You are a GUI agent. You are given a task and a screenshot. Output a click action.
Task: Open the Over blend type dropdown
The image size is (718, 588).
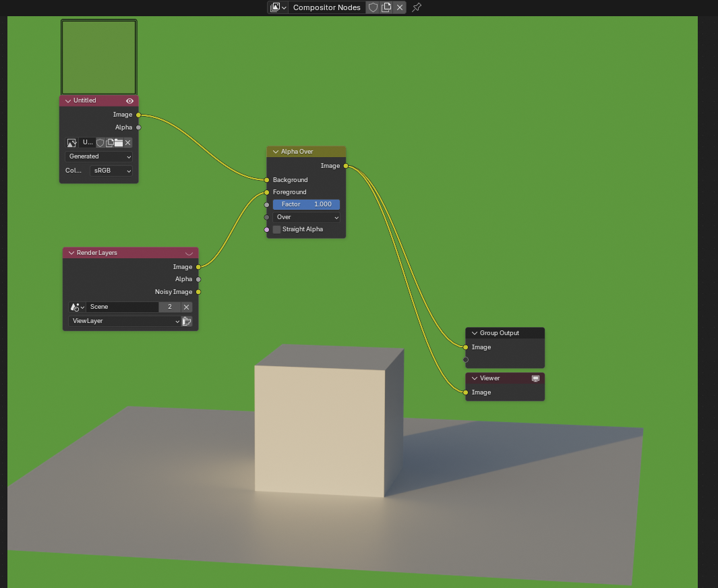coord(307,217)
